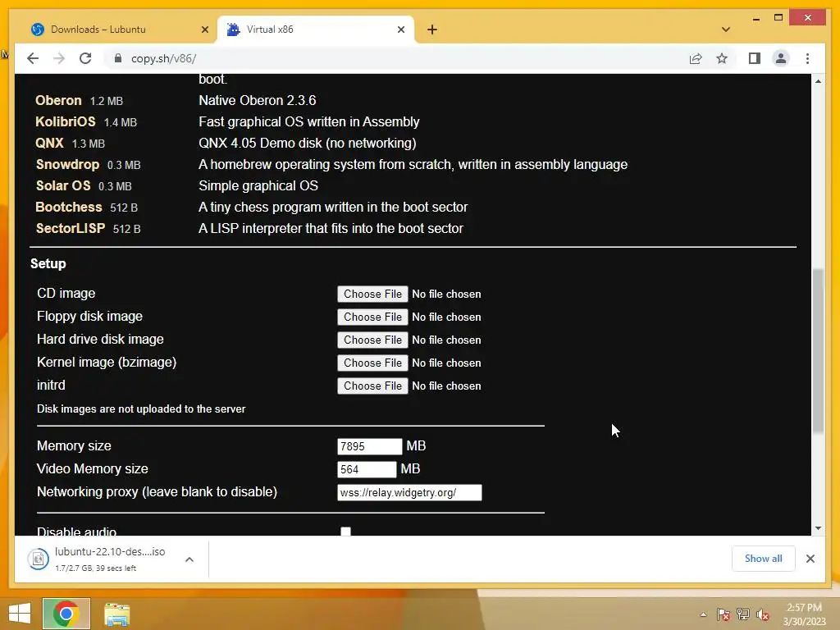Launch KolibriOS image
Screen dimensions: 840x630
[66, 121]
